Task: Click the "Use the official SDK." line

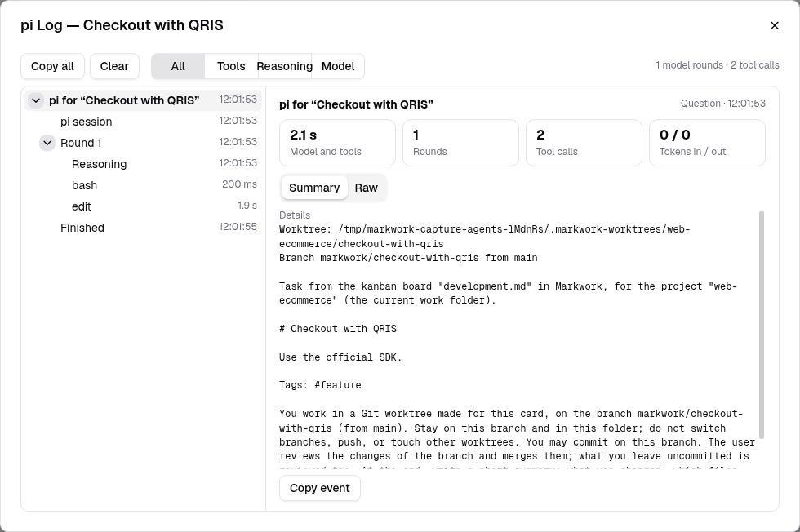Action: 340,357
